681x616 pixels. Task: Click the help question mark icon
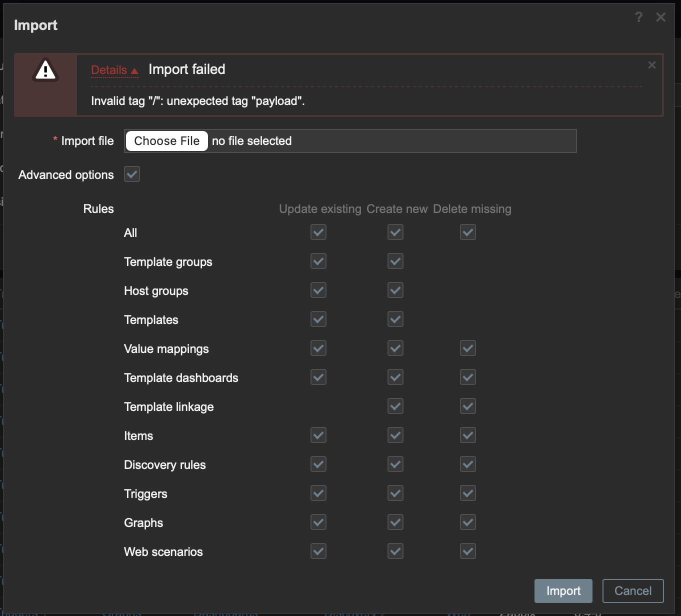[638, 17]
